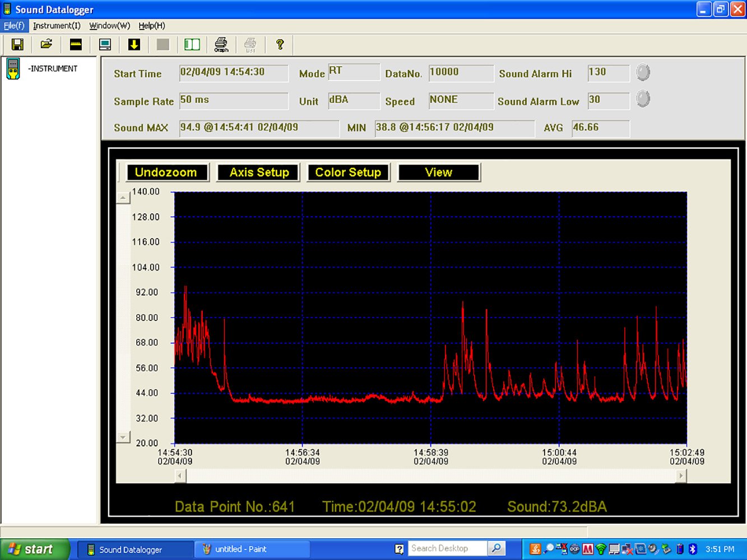Click the green open-book list icon
The width and height of the screenshot is (747, 560).
pos(192,45)
